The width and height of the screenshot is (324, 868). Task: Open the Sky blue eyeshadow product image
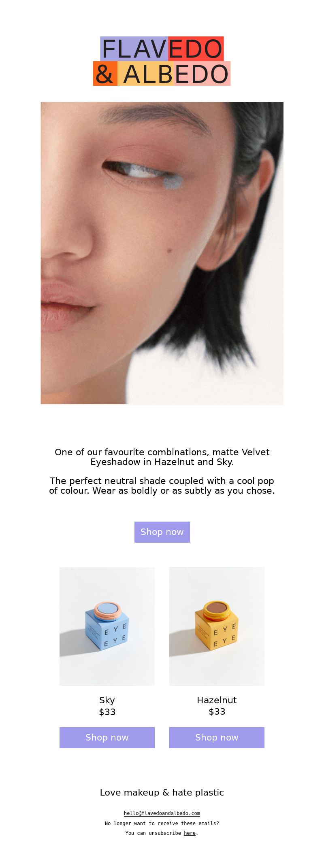[x=107, y=626]
